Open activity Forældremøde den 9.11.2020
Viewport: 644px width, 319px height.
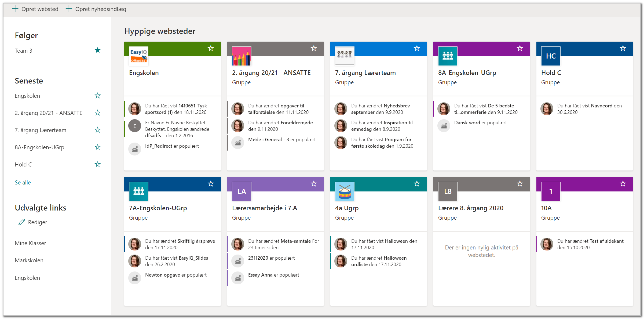tap(280, 126)
